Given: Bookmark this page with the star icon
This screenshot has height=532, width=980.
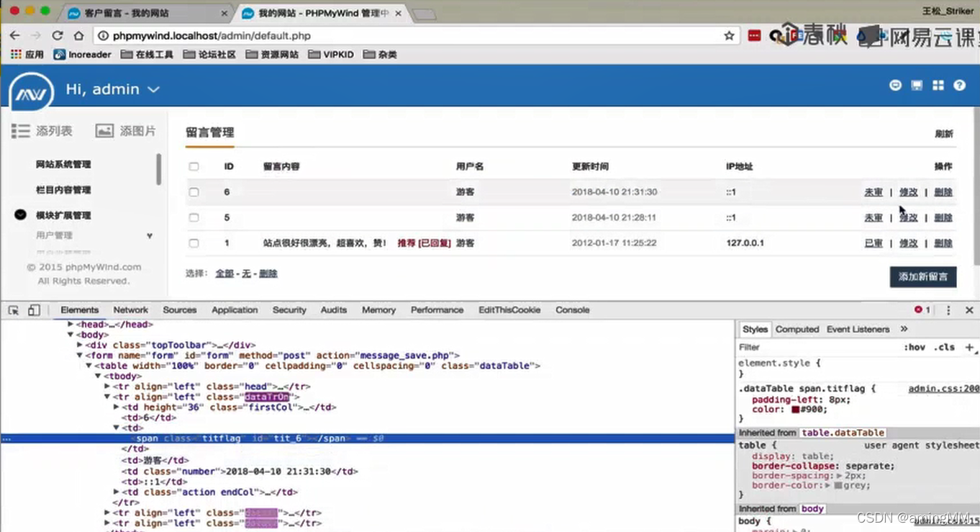Looking at the screenshot, I should (x=729, y=35).
